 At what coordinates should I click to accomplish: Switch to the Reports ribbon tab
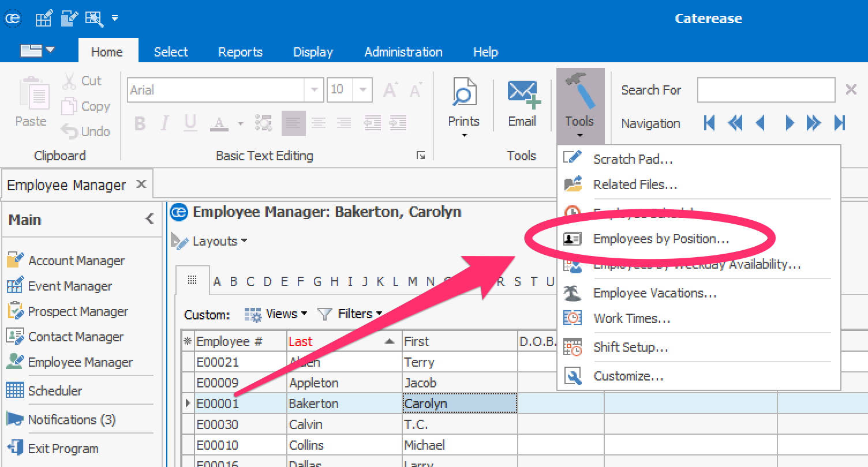click(x=240, y=52)
